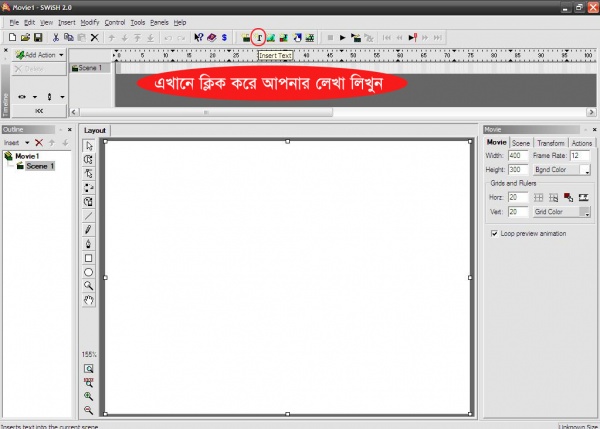The image size is (600, 429).
Task: Open the Add Action dropdown
Action: coord(39,55)
